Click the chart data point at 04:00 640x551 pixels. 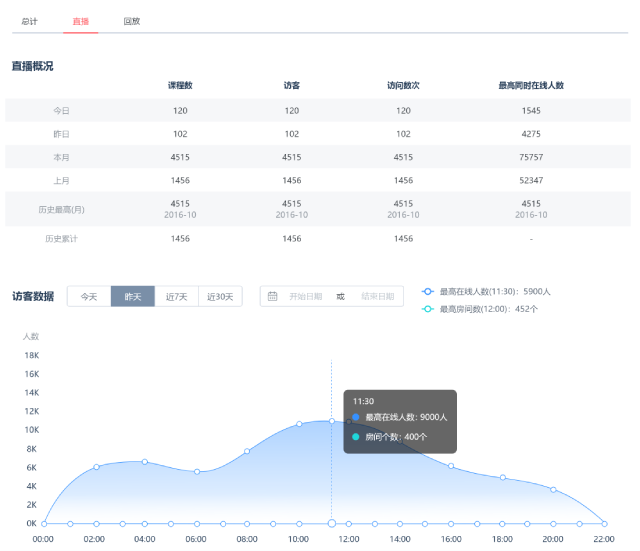[145, 462]
